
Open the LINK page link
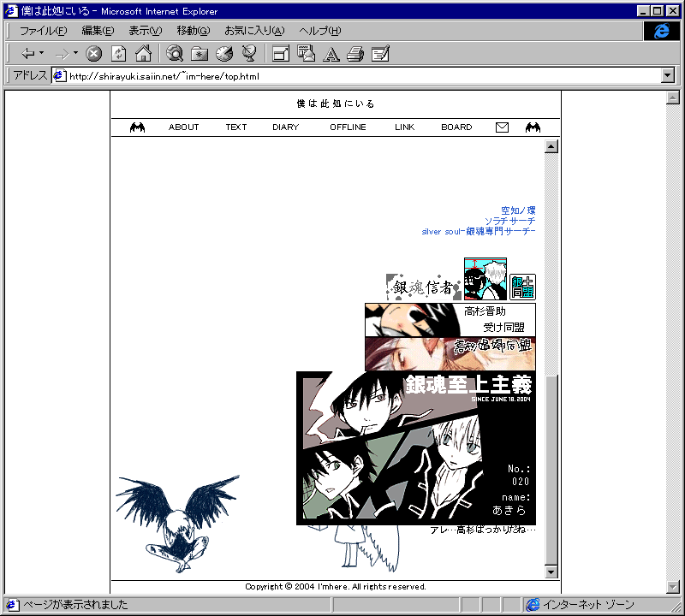pos(404,127)
